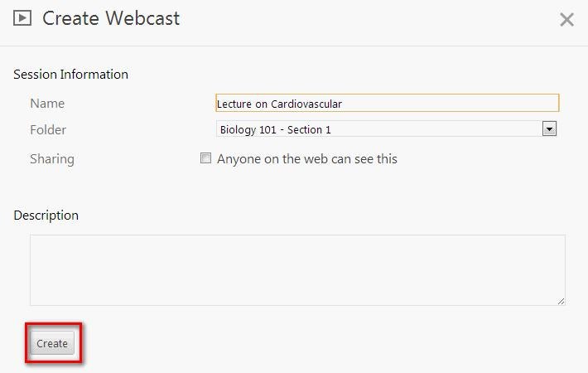
Task: Click the 'Anyone on the web can see this' label
Action: click(x=306, y=159)
